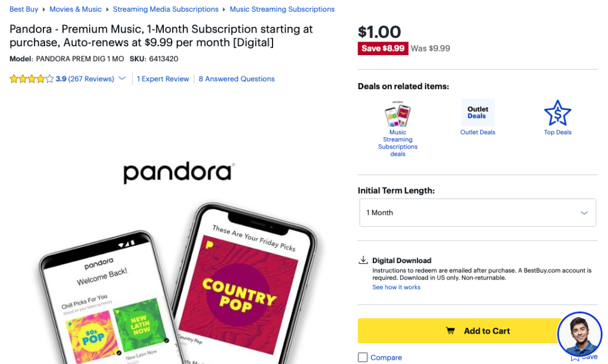Read the 1 Expert Review
The width and height of the screenshot is (608, 364).
click(163, 79)
